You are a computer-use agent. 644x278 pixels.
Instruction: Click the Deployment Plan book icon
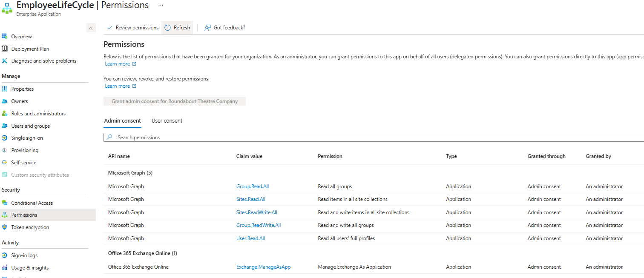(x=5, y=49)
